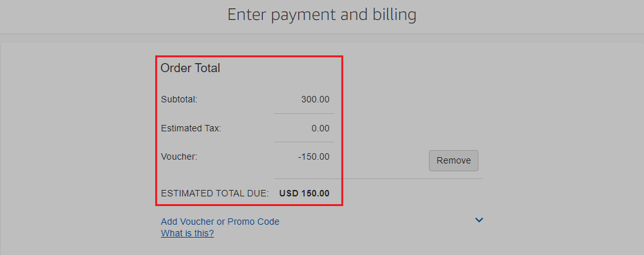Click the Voucher label in the order summary

(x=179, y=157)
